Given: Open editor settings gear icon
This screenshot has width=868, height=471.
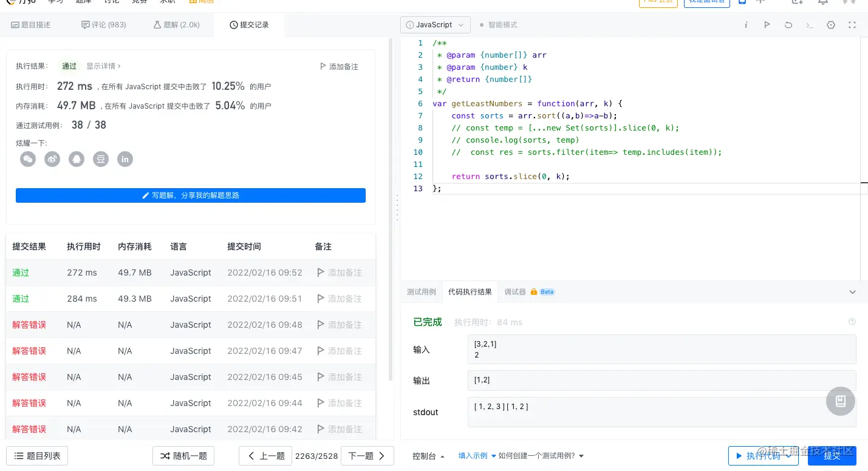Looking at the screenshot, I should click(832, 25).
